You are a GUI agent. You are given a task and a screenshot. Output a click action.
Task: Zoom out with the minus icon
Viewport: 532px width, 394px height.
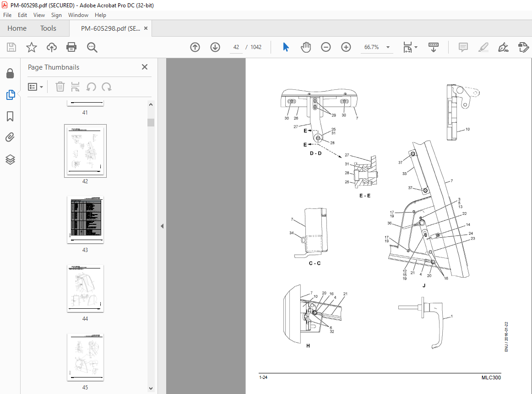tap(326, 47)
